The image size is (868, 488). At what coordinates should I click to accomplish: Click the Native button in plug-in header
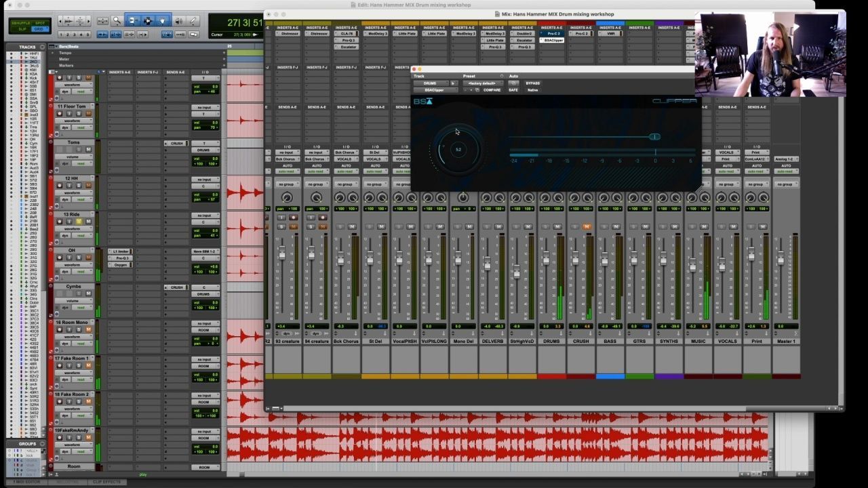pos(532,90)
